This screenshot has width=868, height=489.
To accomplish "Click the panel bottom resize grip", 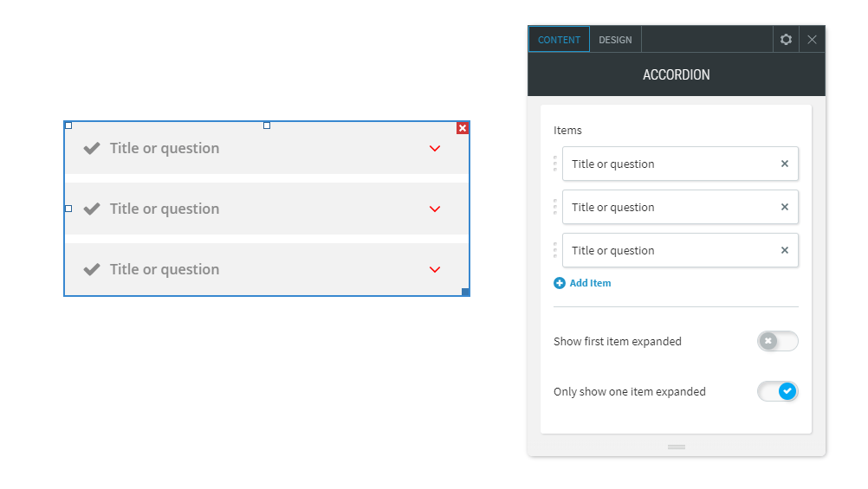I will click(677, 447).
